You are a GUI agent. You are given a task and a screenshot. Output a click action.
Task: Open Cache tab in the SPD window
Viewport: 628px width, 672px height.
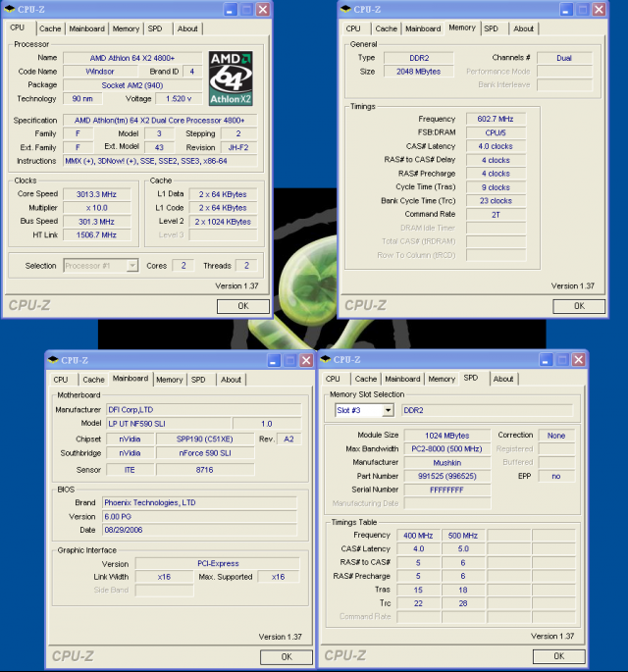tap(366, 379)
